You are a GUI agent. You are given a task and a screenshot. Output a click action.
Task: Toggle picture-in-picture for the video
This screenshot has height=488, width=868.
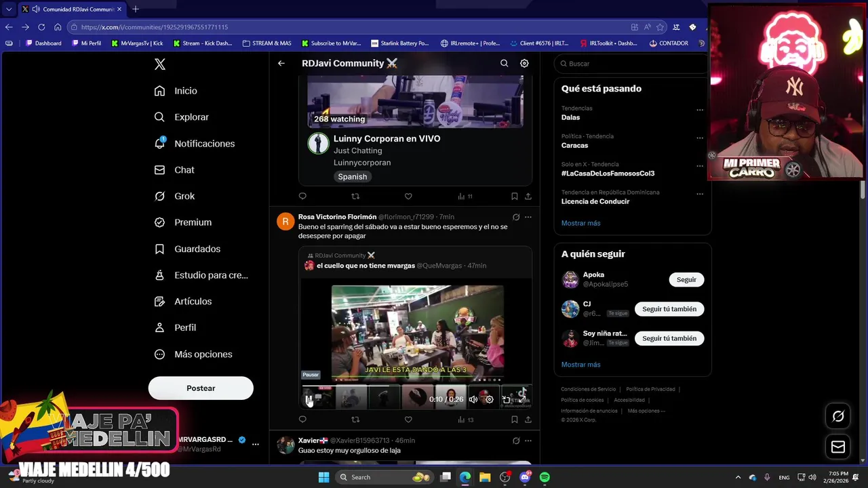point(506,400)
